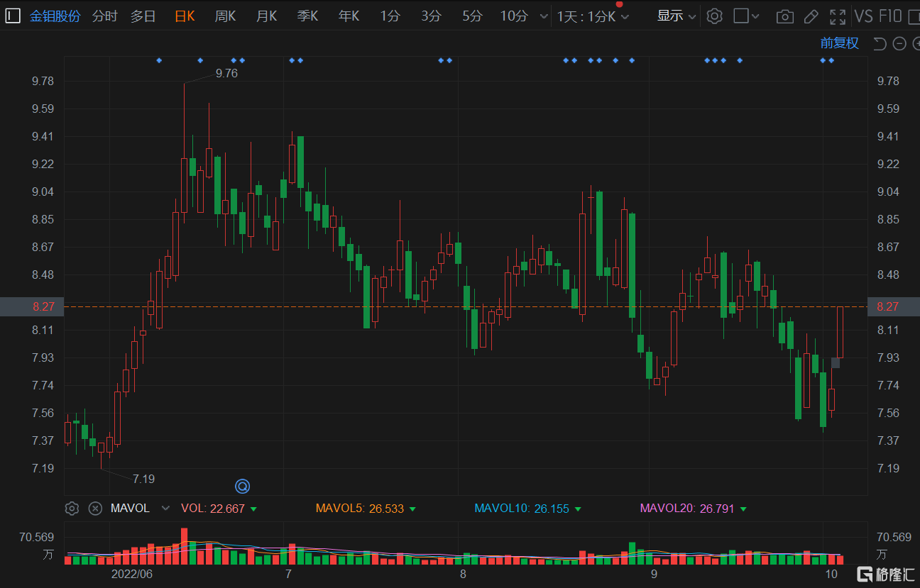Select the pencil drawing tool

point(811,16)
